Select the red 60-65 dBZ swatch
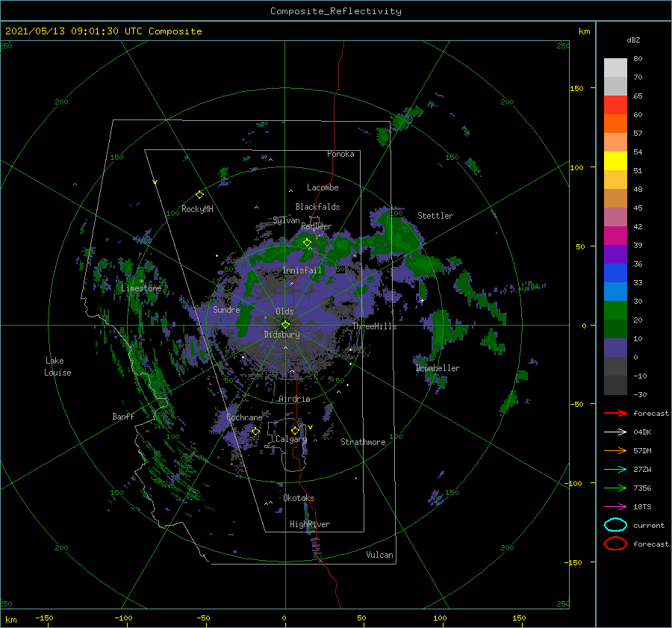This screenshot has width=672, height=628. pos(615,105)
